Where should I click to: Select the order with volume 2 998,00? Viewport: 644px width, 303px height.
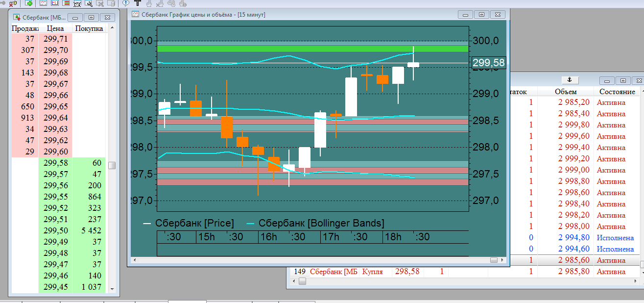pyautogui.click(x=573, y=227)
